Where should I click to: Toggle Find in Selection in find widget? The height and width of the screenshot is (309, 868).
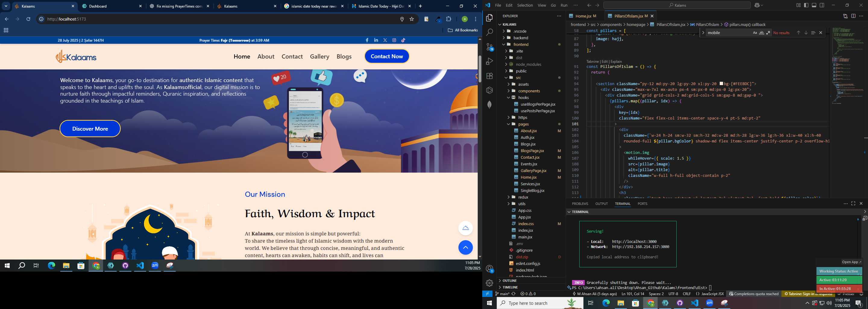(x=813, y=33)
